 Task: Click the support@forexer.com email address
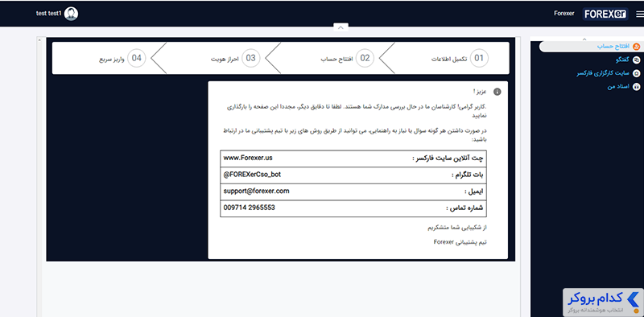[257, 191]
